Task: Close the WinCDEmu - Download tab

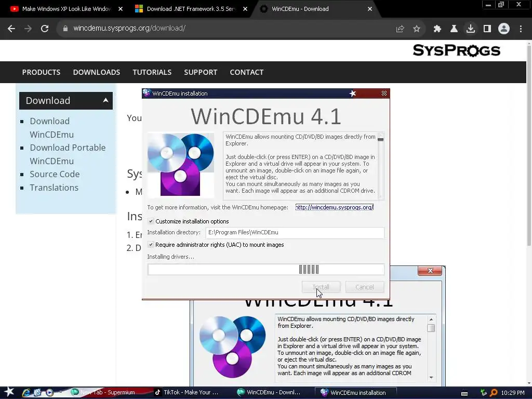Action: click(370, 9)
